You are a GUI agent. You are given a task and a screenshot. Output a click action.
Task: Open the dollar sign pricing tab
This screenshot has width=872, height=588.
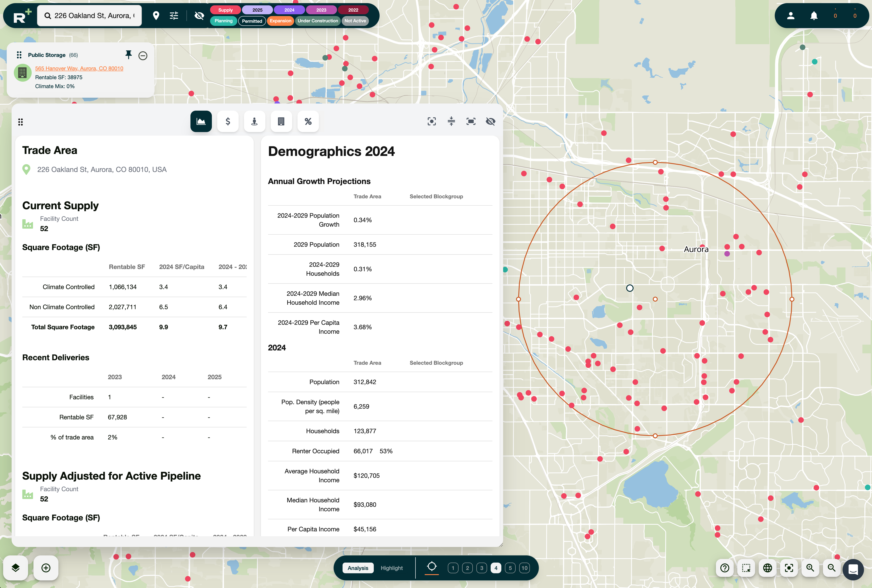coord(227,122)
